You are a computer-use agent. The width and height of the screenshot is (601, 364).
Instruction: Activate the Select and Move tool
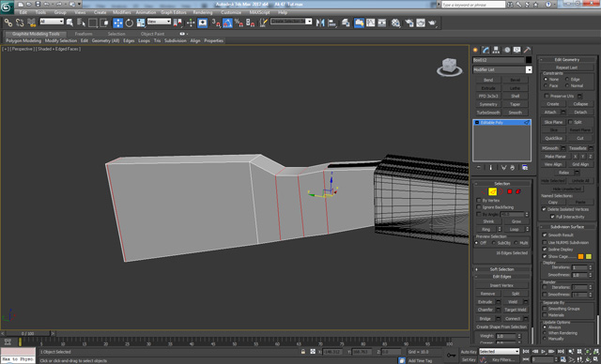118,23
